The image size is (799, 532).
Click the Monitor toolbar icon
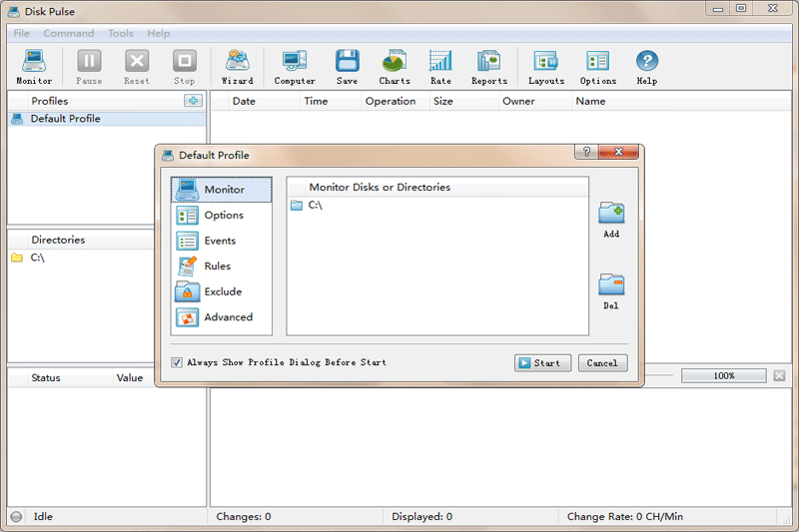(x=34, y=67)
